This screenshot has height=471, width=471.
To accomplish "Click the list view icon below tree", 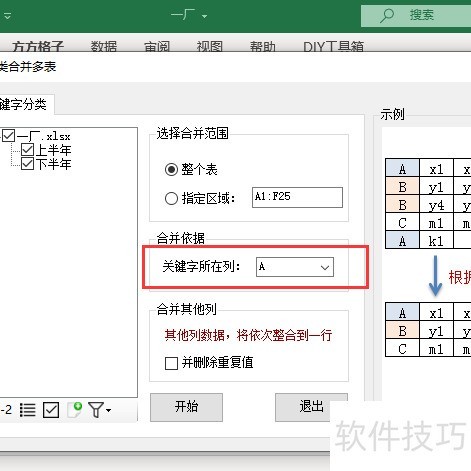I will (x=28, y=410).
